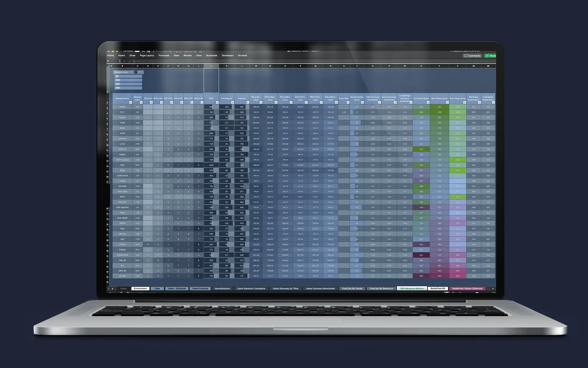Open the Developer ribbon tab
This screenshot has width=588, height=368.
227,56
